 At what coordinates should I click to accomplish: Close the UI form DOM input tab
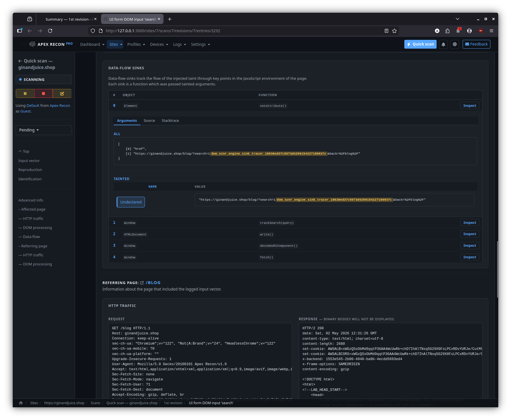pyautogui.click(x=159, y=19)
